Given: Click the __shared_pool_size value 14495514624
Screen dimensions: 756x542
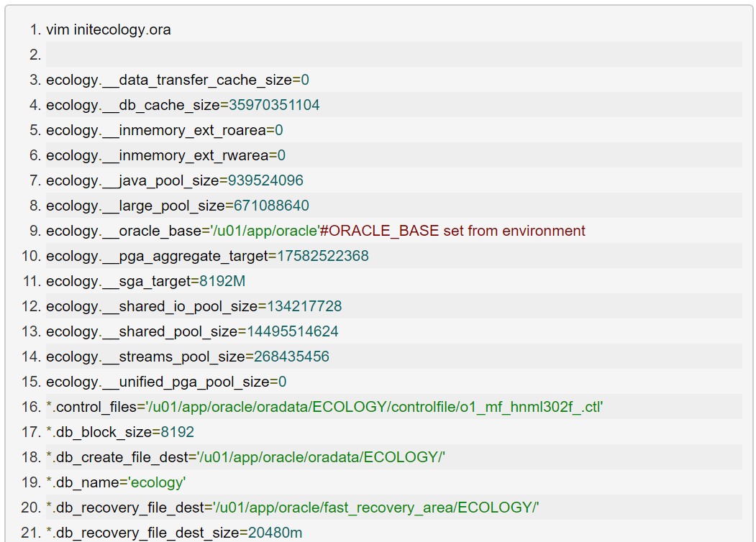Looking at the screenshot, I should pyautogui.click(x=293, y=331).
